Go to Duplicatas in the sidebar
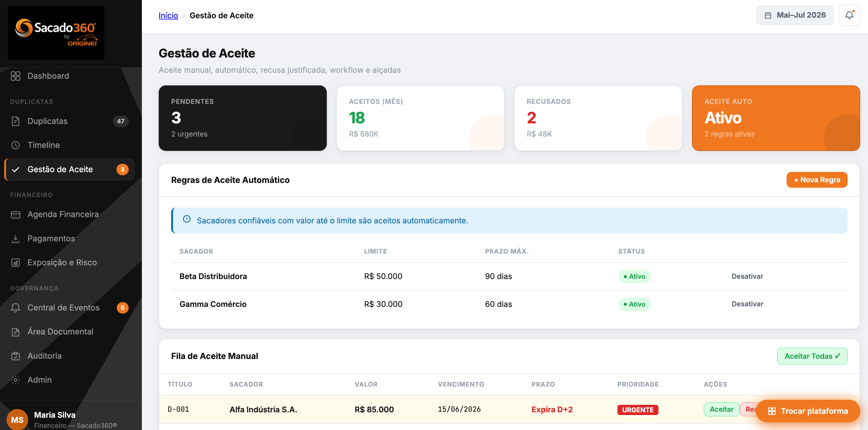This screenshot has height=430, width=868. [69, 121]
